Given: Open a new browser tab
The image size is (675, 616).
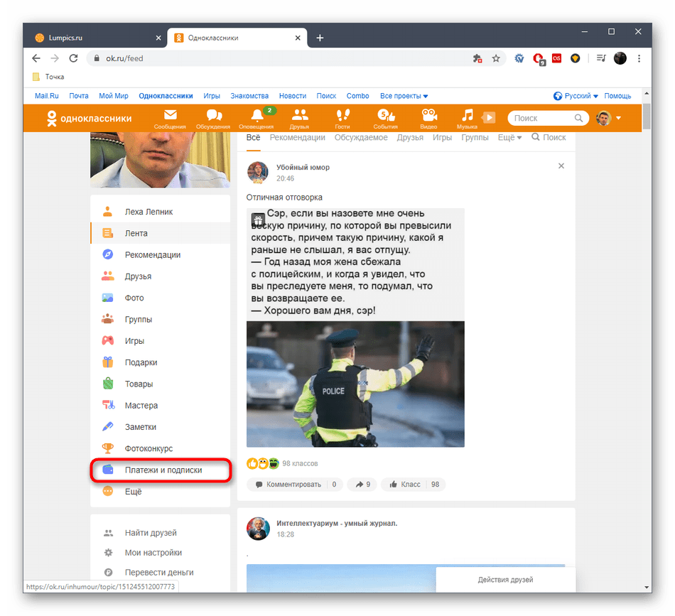Looking at the screenshot, I should pos(320,38).
